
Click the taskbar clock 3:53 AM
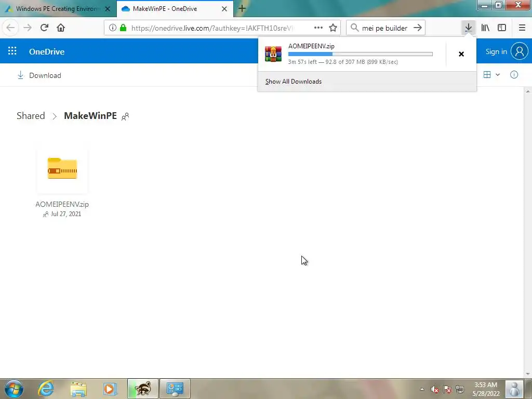[486, 385]
